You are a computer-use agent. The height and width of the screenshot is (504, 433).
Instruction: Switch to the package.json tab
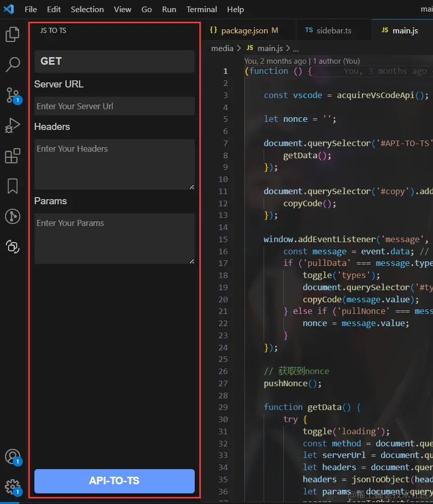click(x=249, y=30)
